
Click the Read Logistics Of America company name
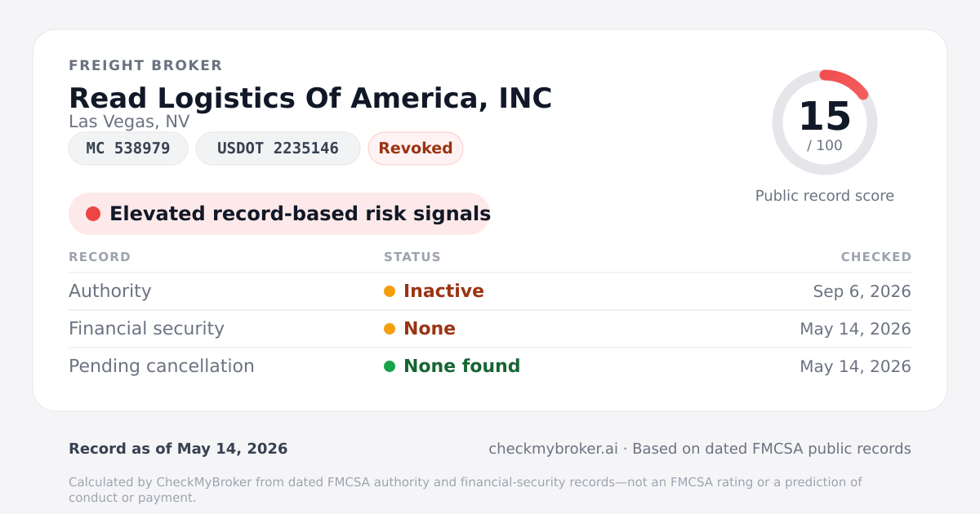click(310, 98)
